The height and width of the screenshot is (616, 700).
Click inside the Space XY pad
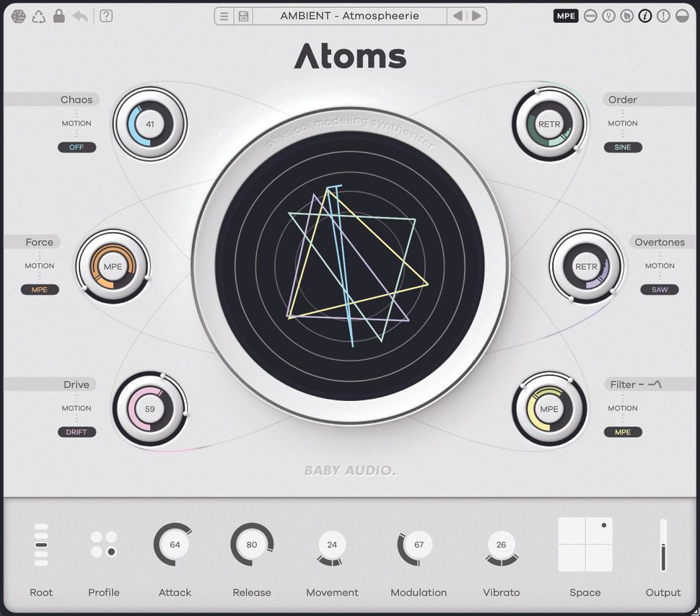click(585, 545)
